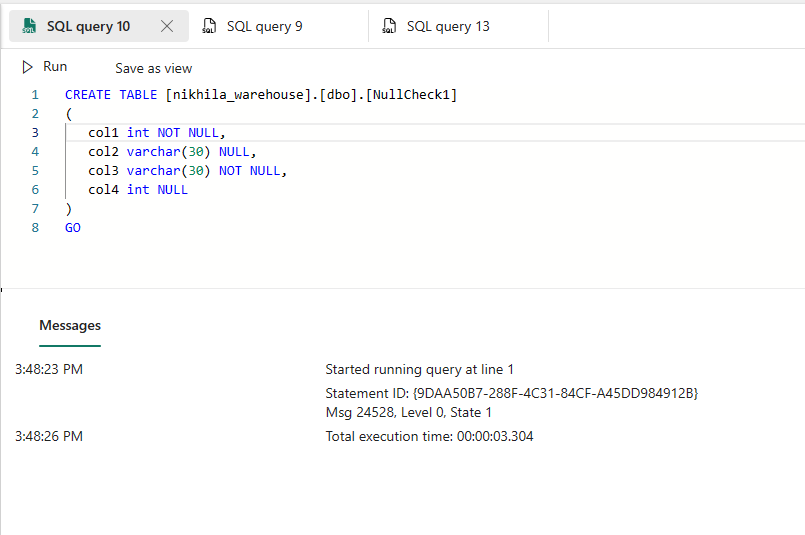Click varchar on the col2 line
805x535 pixels.
pos(154,152)
